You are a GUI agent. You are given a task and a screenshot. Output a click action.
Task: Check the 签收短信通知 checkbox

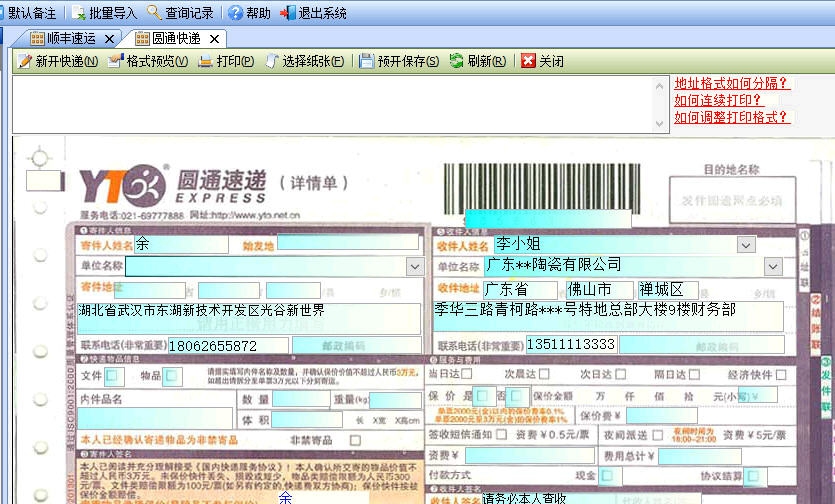[501, 435]
